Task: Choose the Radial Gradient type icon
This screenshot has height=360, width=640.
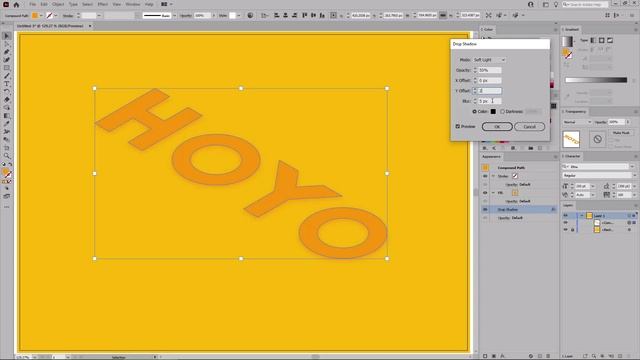Action: [x=602, y=40]
